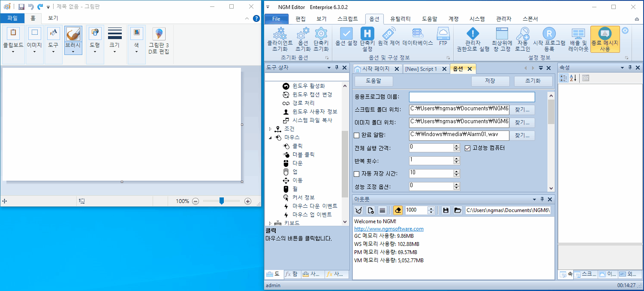Expand 조건 tree node

(270, 129)
